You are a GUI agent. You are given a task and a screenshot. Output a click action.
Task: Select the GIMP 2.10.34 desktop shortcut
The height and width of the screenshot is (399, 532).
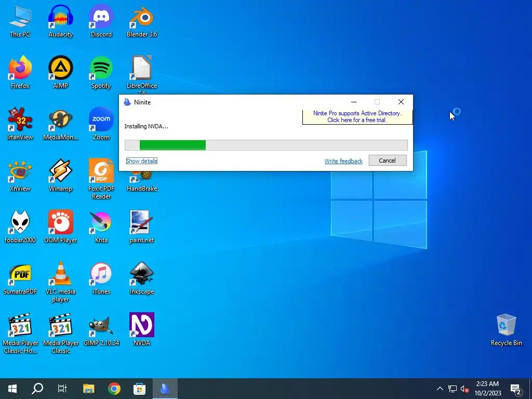[101, 330]
